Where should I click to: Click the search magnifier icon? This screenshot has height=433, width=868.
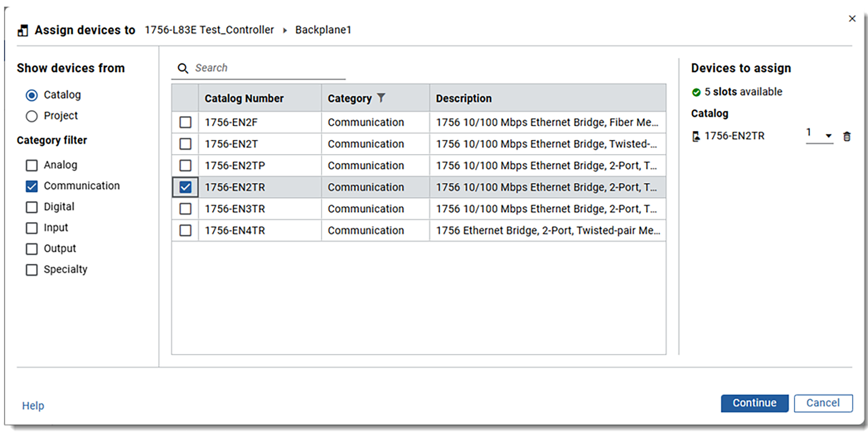pyautogui.click(x=183, y=68)
